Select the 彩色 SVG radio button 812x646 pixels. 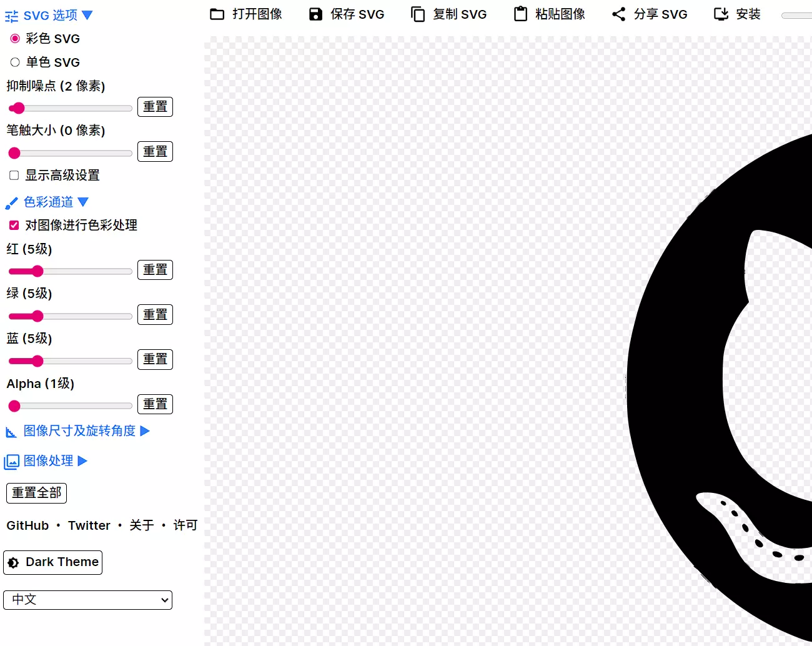[x=15, y=39]
